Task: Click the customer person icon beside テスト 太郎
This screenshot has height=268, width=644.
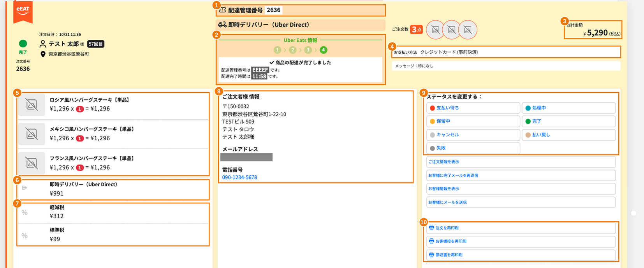Action: [43, 44]
